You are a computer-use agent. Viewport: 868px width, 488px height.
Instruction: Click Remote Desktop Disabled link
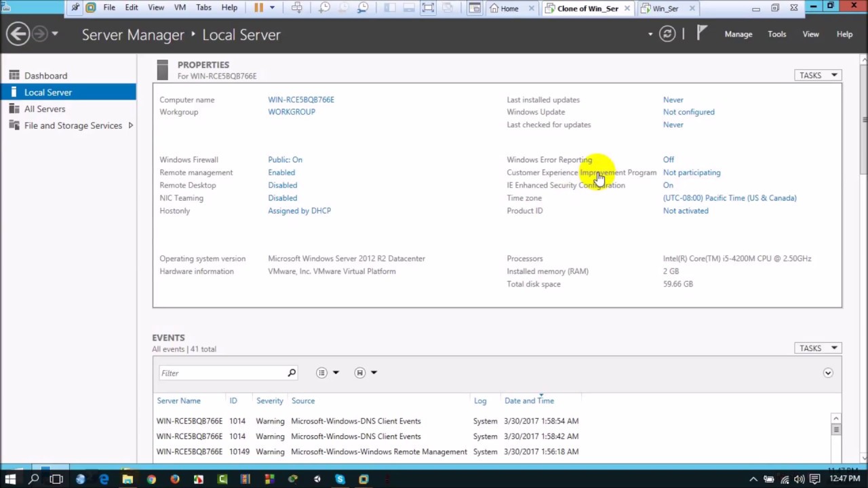tap(282, 185)
